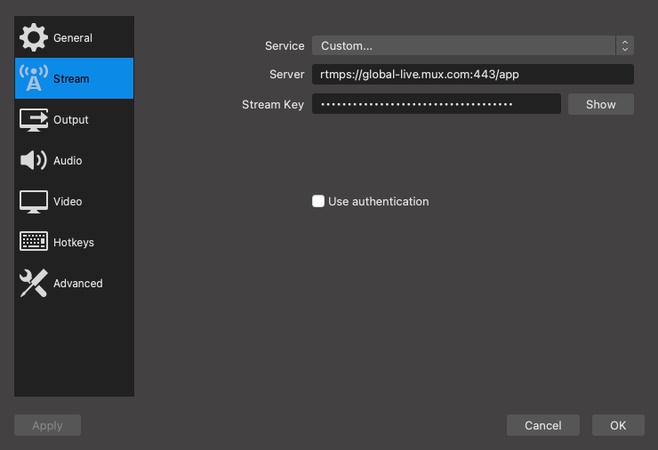Click the Output settings icon
The width and height of the screenshot is (658, 450).
[34, 120]
